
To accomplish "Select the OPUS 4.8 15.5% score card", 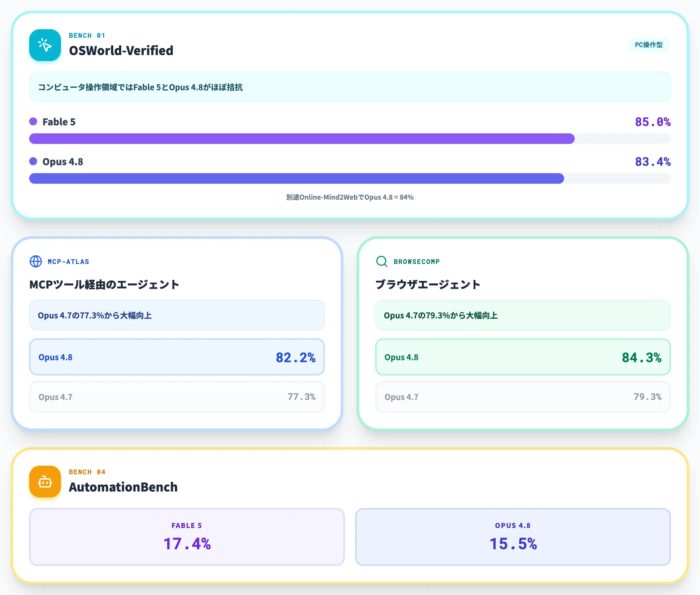I will pos(513,537).
